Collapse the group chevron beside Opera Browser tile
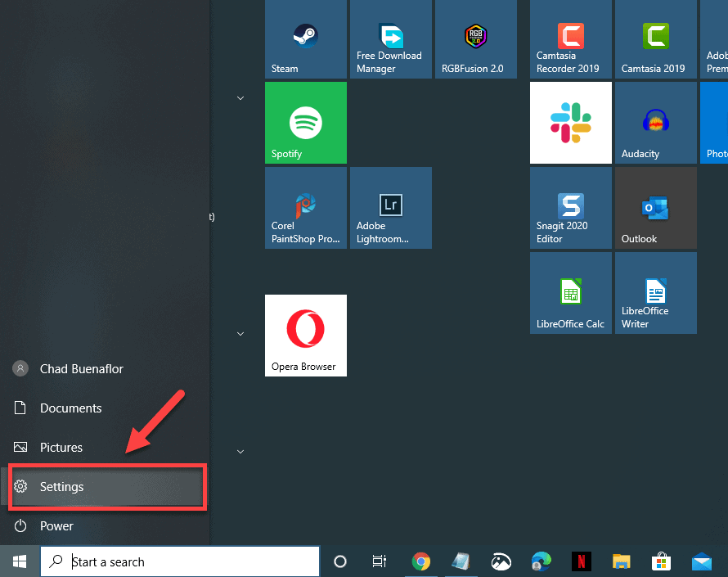This screenshot has height=577, width=728. point(240,334)
